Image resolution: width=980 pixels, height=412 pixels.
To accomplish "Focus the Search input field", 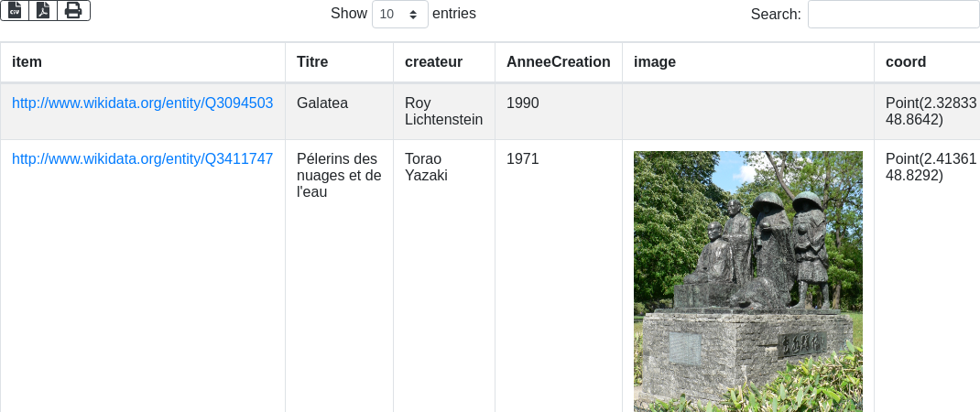I will pos(893,14).
